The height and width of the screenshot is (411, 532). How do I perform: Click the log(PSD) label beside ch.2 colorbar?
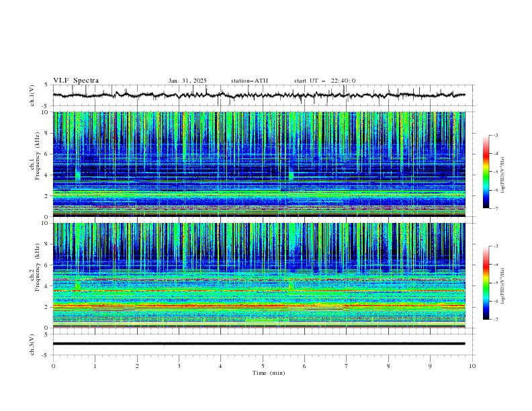point(502,285)
